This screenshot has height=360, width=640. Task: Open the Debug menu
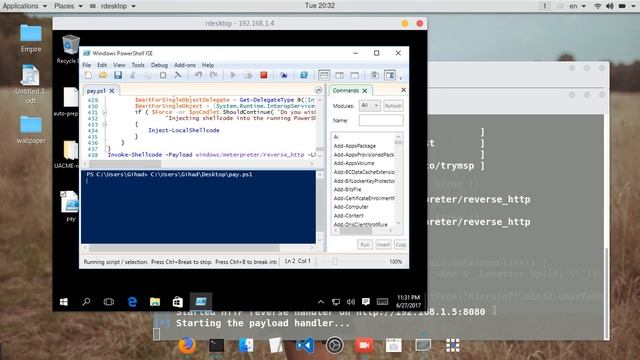[x=159, y=65]
